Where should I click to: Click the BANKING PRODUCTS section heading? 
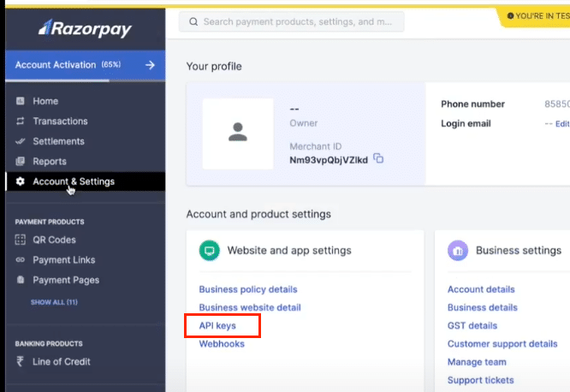point(49,343)
